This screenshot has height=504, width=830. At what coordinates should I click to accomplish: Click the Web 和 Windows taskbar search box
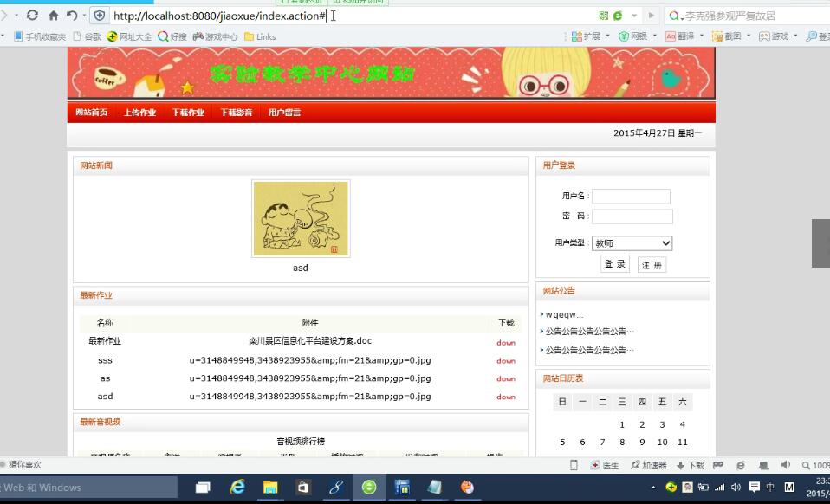click(88, 487)
